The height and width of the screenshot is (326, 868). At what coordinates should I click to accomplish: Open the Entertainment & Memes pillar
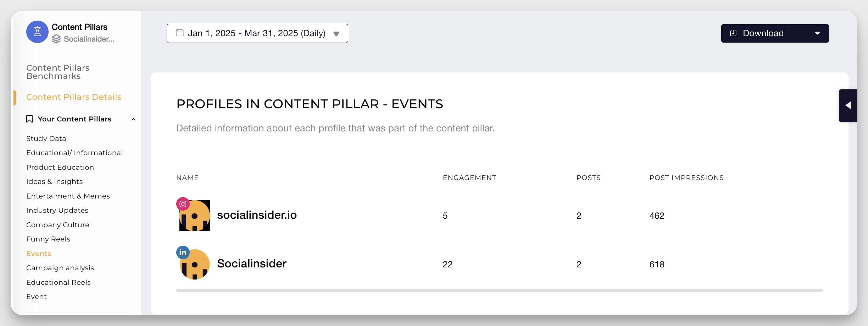tap(68, 196)
